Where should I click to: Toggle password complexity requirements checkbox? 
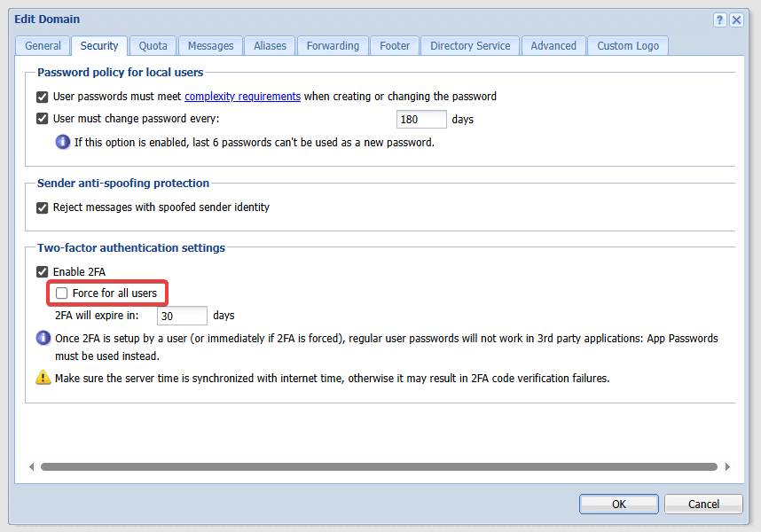(43, 97)
